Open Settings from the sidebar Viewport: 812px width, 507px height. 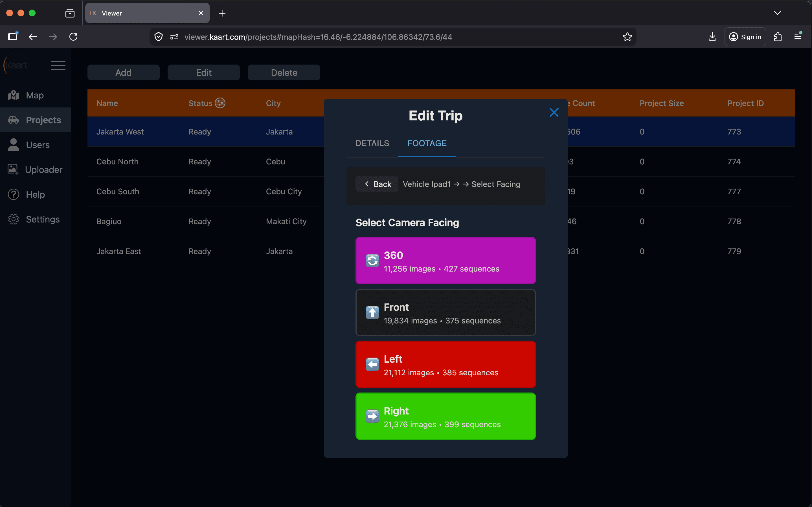pos(43,219)
